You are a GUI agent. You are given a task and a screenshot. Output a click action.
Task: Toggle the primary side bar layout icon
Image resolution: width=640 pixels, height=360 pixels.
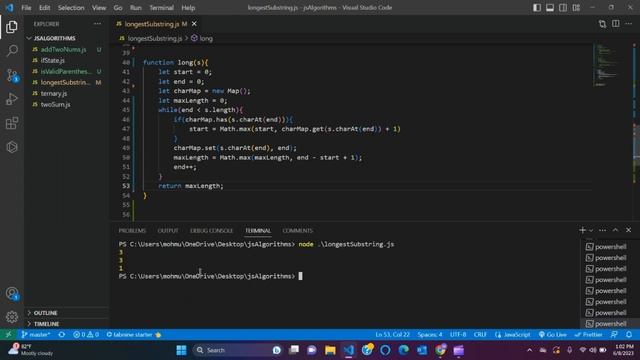(537, 7)
